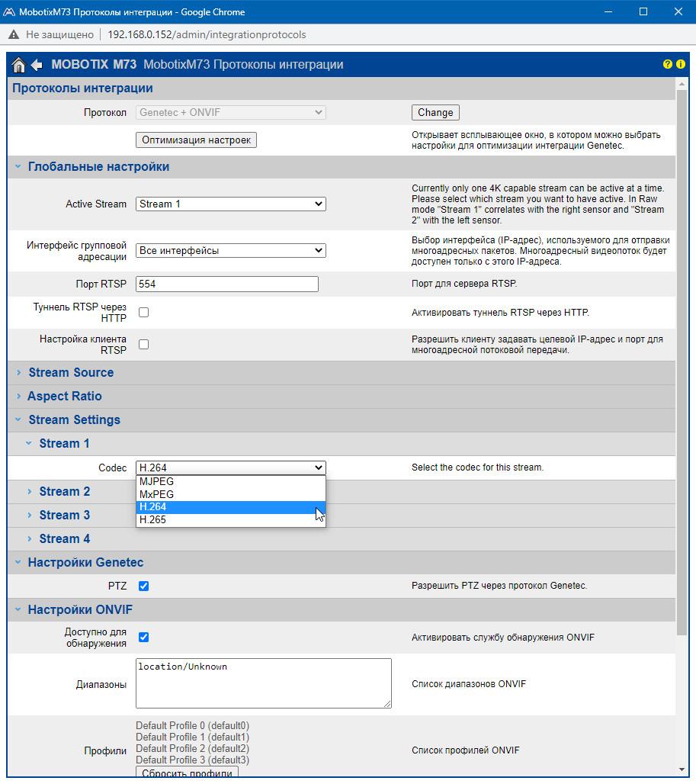Choose H.264 in codec list
696x784 pixels.
coord(231,507)
